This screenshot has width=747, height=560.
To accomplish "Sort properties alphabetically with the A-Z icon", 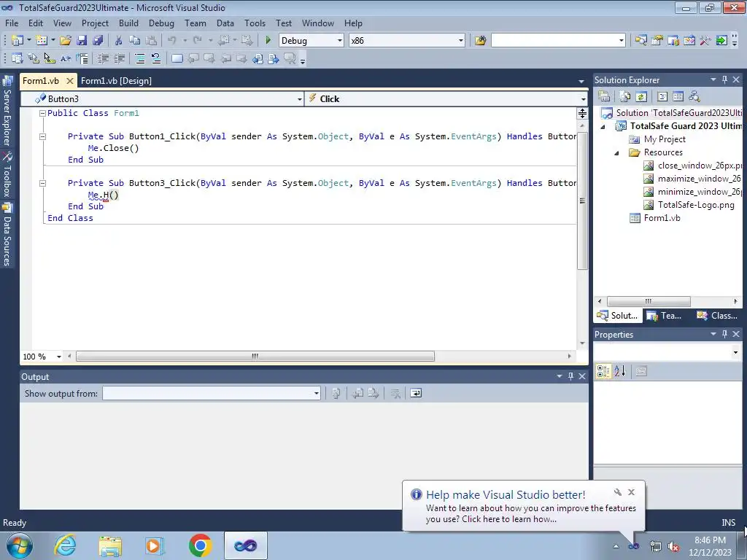I will click(x=619, y=371).
